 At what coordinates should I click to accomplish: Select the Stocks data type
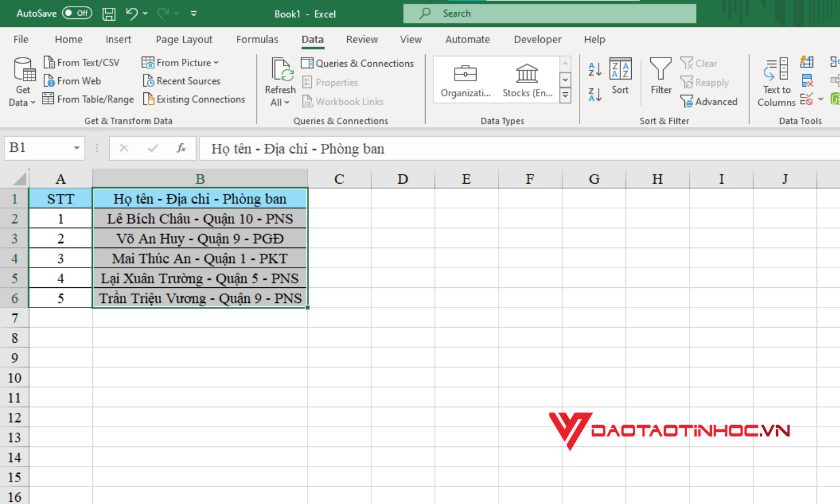tap(528, 81)
